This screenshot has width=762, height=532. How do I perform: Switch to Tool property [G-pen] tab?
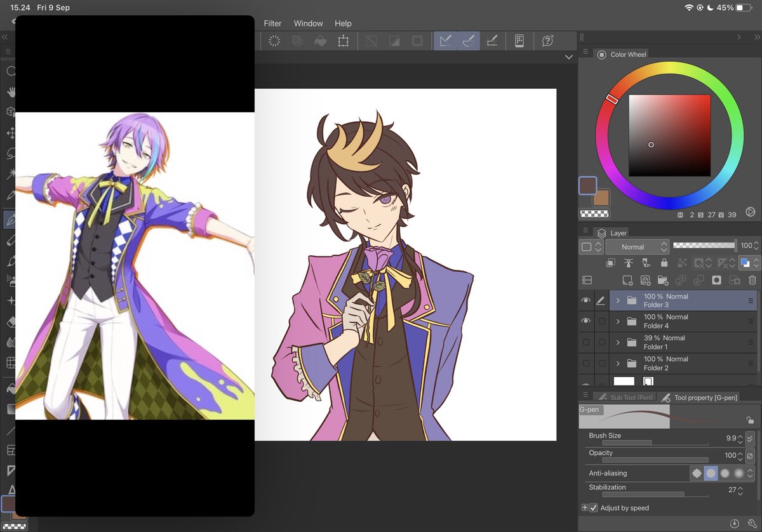click(700, 397)
